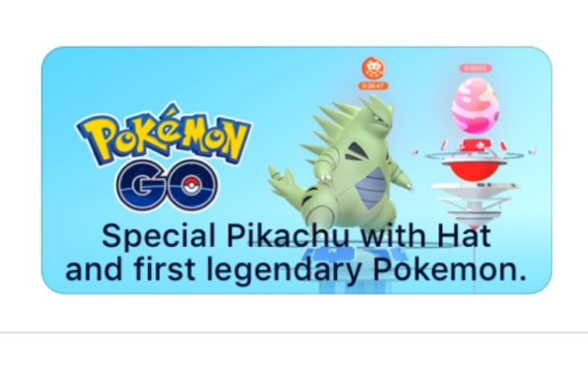The width and height of the screenshot is (588, 377).
Task: Click the dark blue letter G in GO
Action: point(140,185)
